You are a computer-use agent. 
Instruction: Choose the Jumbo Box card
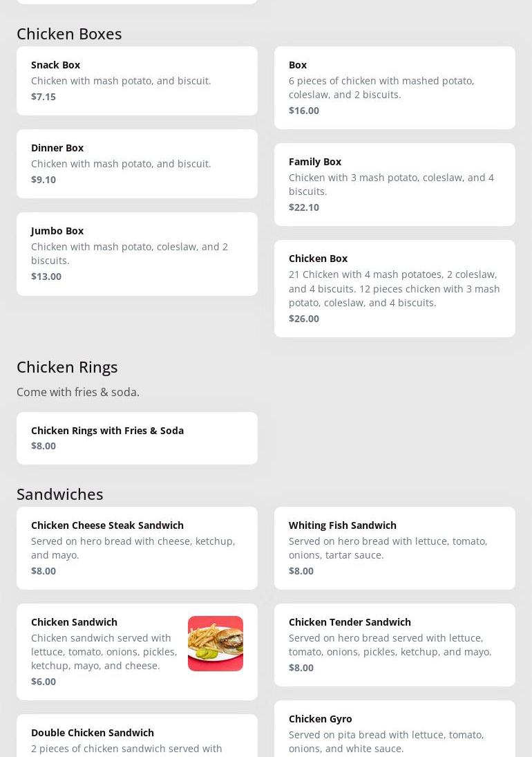pos(137,254)
